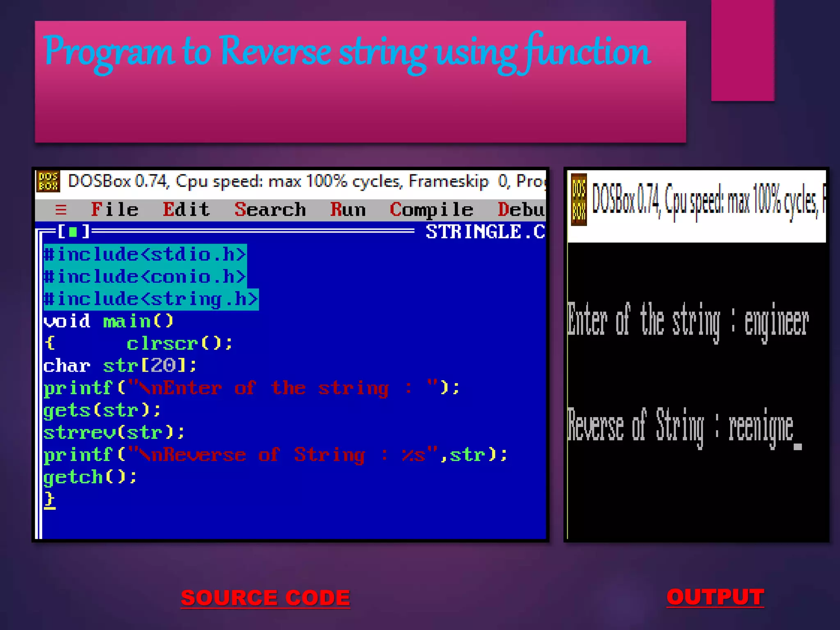Image resolution: width=840 pixels, height=630 pixels.
Task: Click the gets(str); line
Action: tap(103, 411)
